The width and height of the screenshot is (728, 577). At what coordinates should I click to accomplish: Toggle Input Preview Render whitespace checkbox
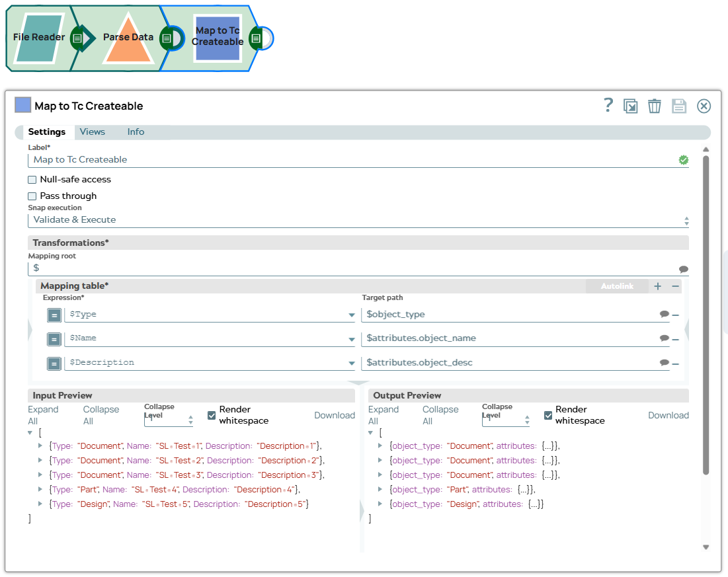point(212,415)
